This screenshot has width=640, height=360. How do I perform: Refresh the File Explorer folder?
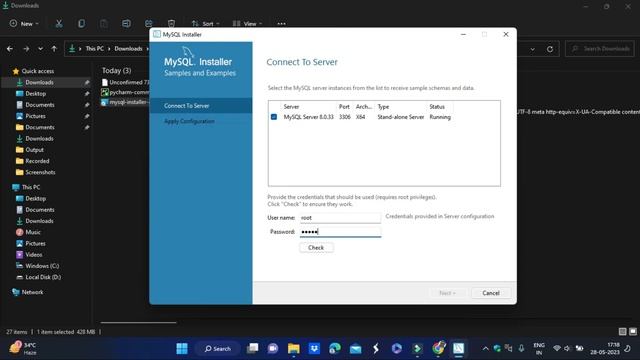(x=550, y=49)
